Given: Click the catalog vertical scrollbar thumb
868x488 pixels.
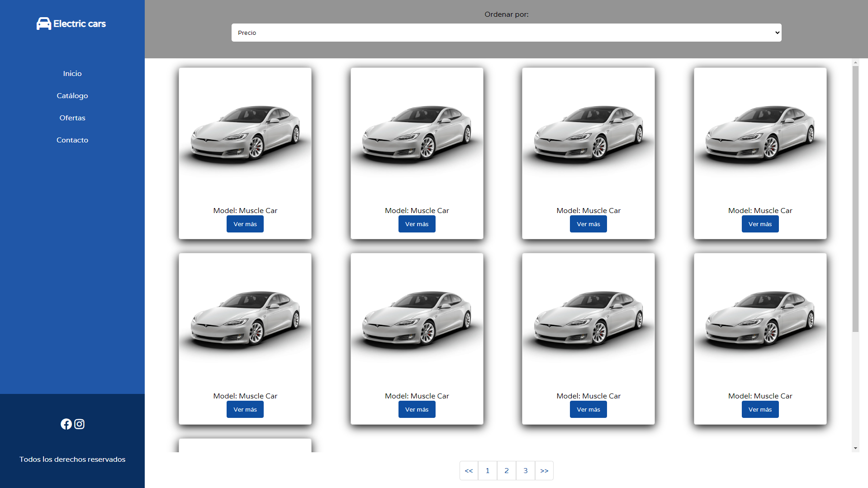Looking at the screenshot, I should point(855,199).
